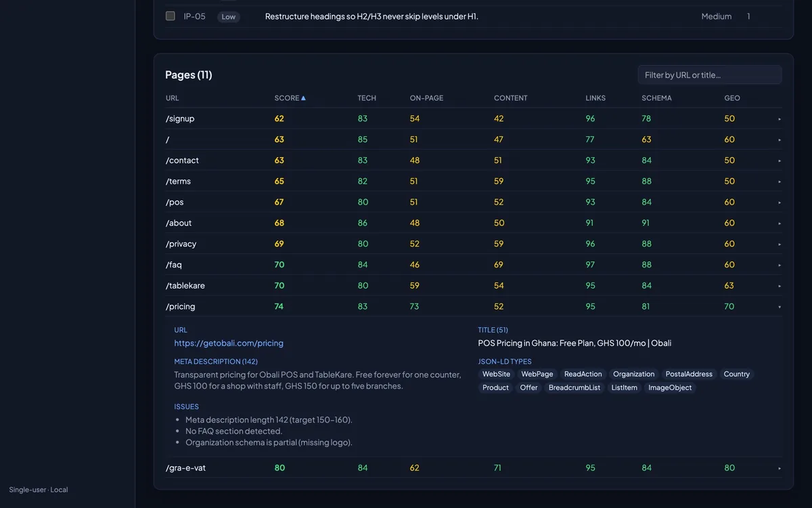This screenshot has height=508, width=812.
Task: Expand the /pos row details
Action: click(x=780, y=203)
